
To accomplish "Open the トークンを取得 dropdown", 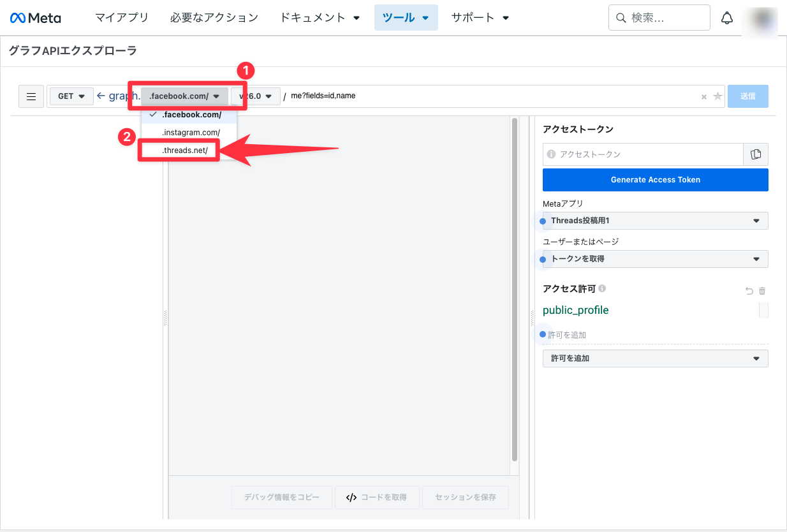I will [x=656, y=259].
